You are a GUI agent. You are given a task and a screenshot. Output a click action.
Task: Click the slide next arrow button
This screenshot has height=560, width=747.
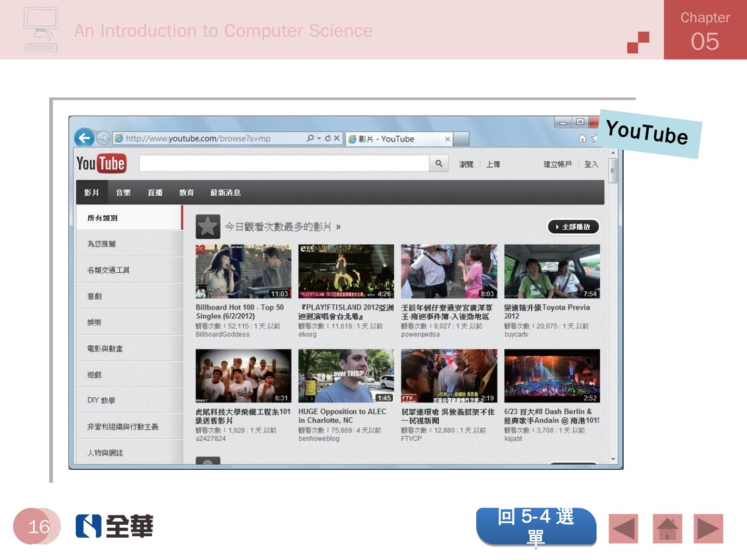click(709, 529)
